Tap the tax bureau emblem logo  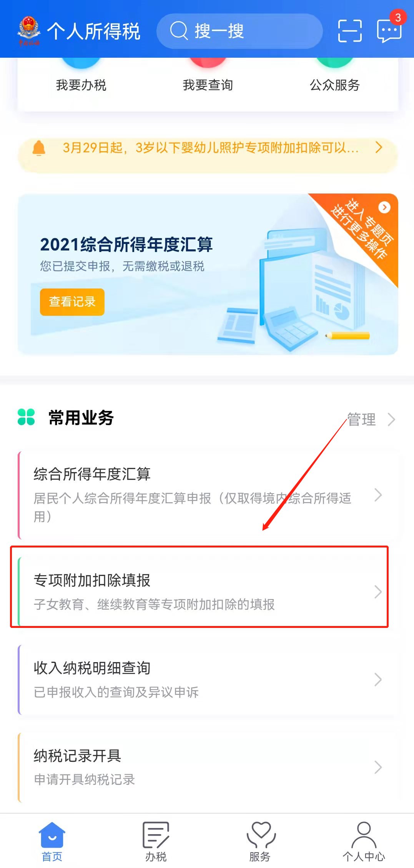(x=29, y=31)
